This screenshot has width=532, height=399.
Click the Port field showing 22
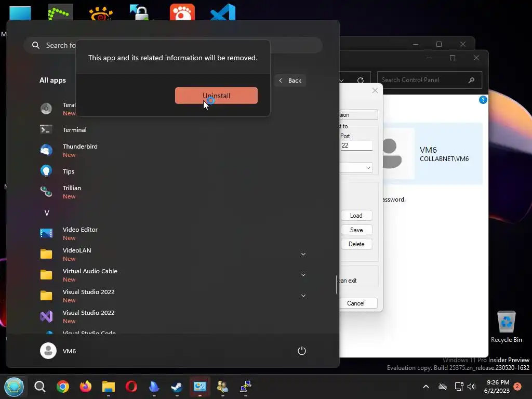pos(356,145)
